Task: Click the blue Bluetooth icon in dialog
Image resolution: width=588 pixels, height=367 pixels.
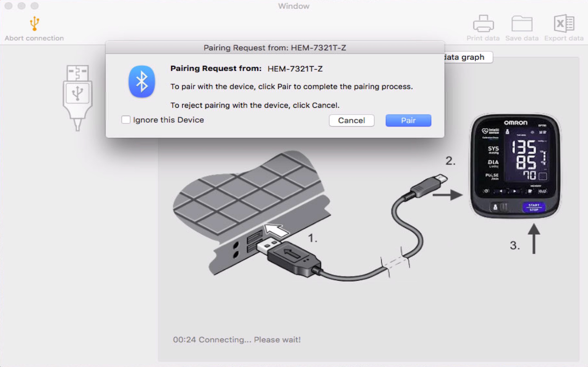Action: [x=142, y=82]
